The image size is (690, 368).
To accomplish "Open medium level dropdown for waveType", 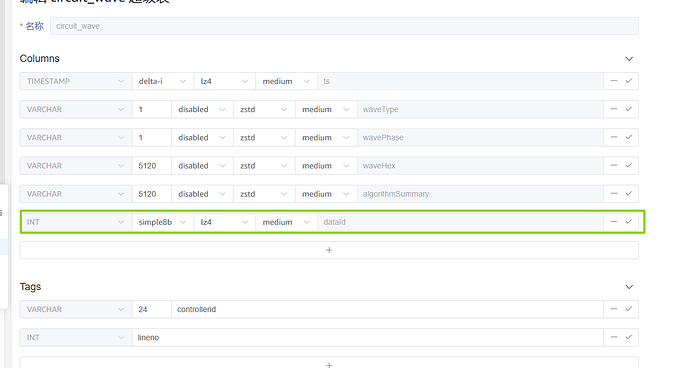I will tap(326, 109).
